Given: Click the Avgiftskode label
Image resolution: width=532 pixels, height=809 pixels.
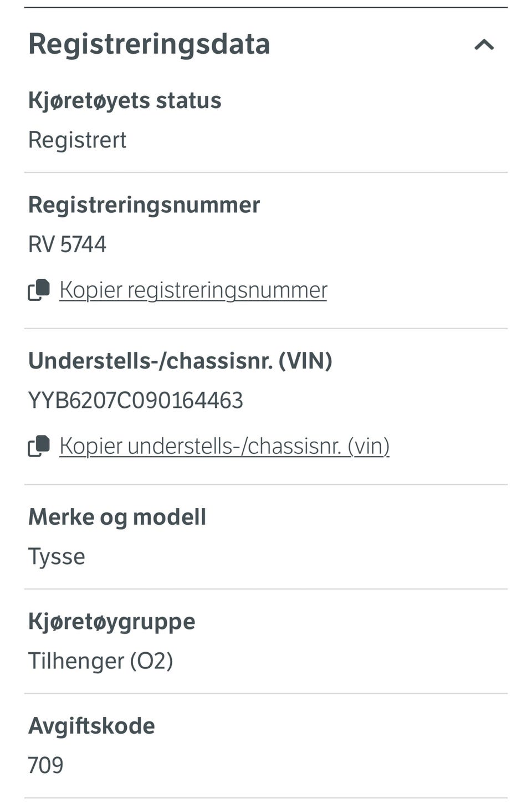Looking at the screenshot, I should click(x=91, y=726).
